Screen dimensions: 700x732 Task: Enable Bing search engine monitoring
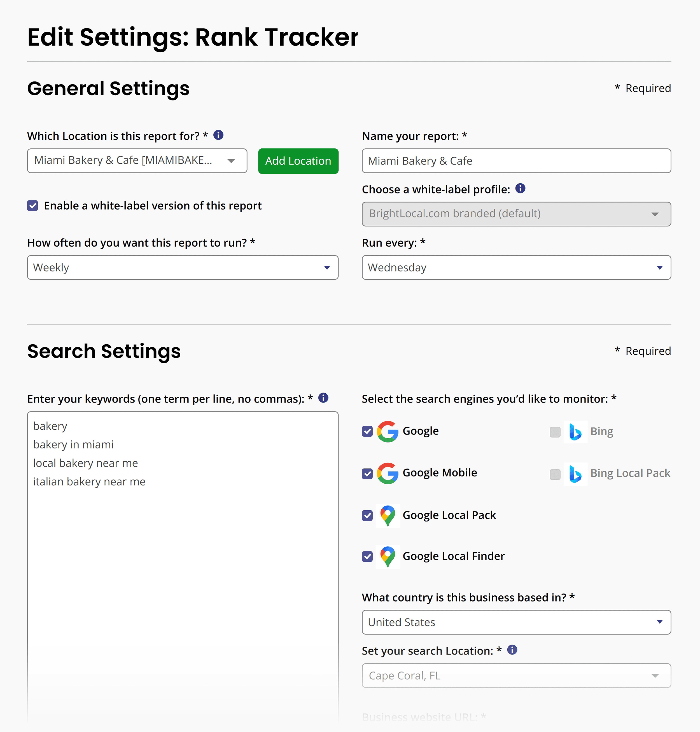[x=555, y=432]
